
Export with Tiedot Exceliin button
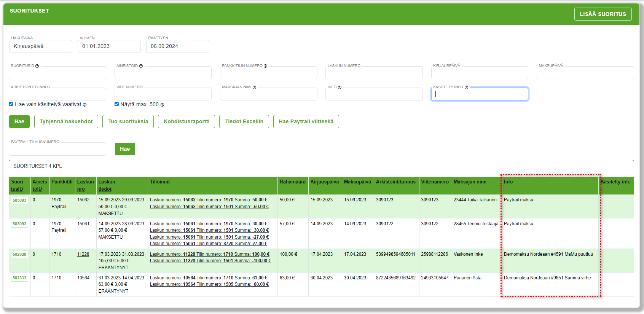tap(244, 122)
